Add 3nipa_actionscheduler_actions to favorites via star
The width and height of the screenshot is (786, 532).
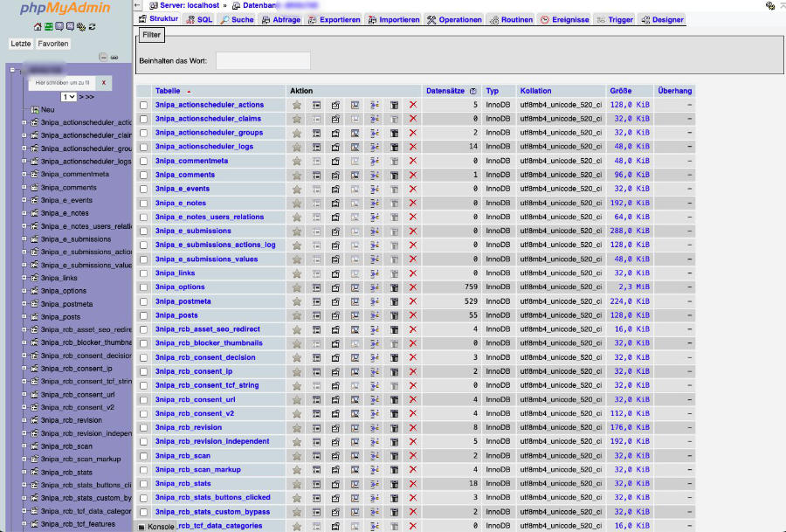[296, 105]
